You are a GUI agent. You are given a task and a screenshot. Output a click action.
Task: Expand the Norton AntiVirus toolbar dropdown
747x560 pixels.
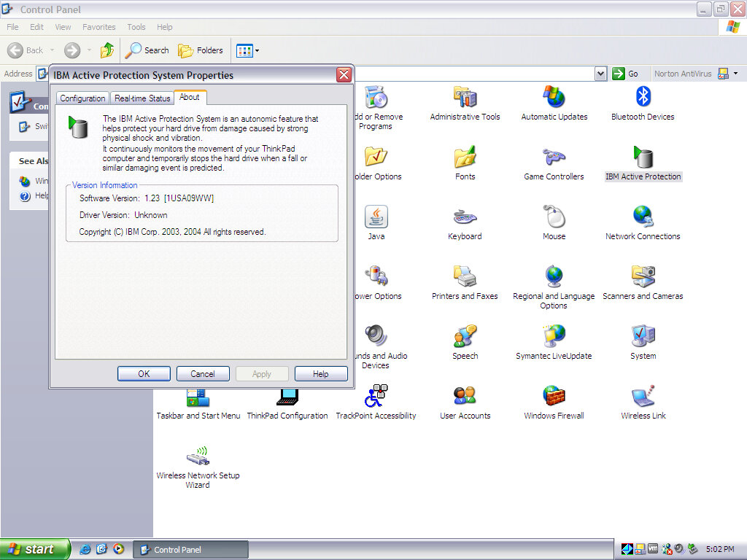(735, 74)
